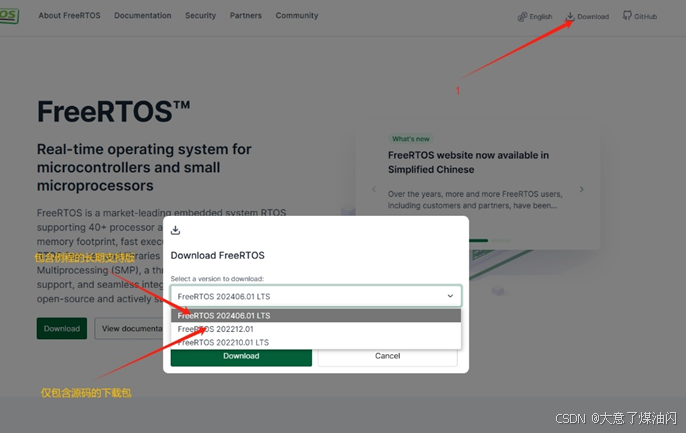The width and height of the screenshot is (686, 433).
Task: Expand the version selection dropdown
Action: (316, 296)
